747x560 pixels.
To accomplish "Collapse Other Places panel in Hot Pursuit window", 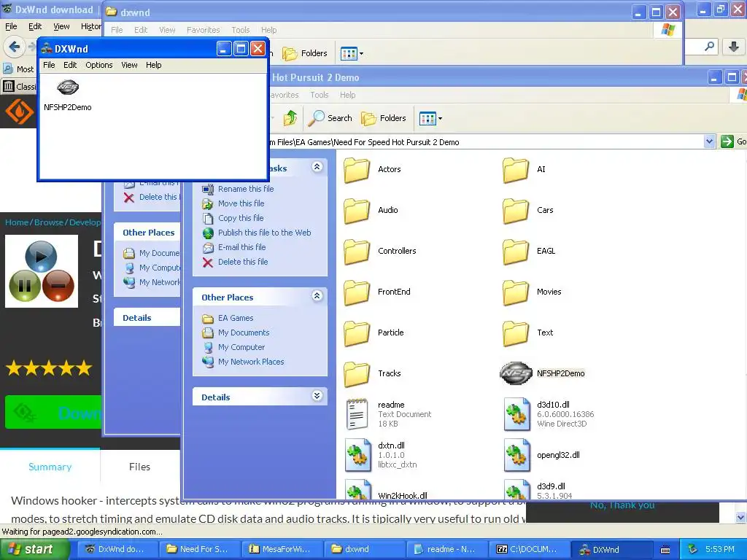I will pyautogui.click(x=317, y=296).
